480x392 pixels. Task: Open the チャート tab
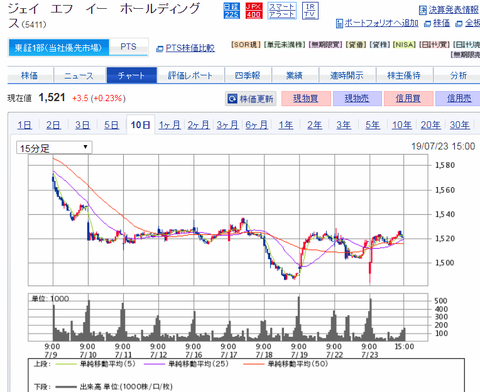click(x=132, y=75)
